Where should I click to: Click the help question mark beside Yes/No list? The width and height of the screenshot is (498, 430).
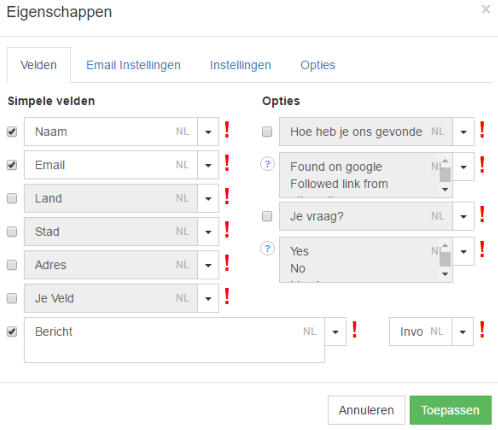[267, 249]
